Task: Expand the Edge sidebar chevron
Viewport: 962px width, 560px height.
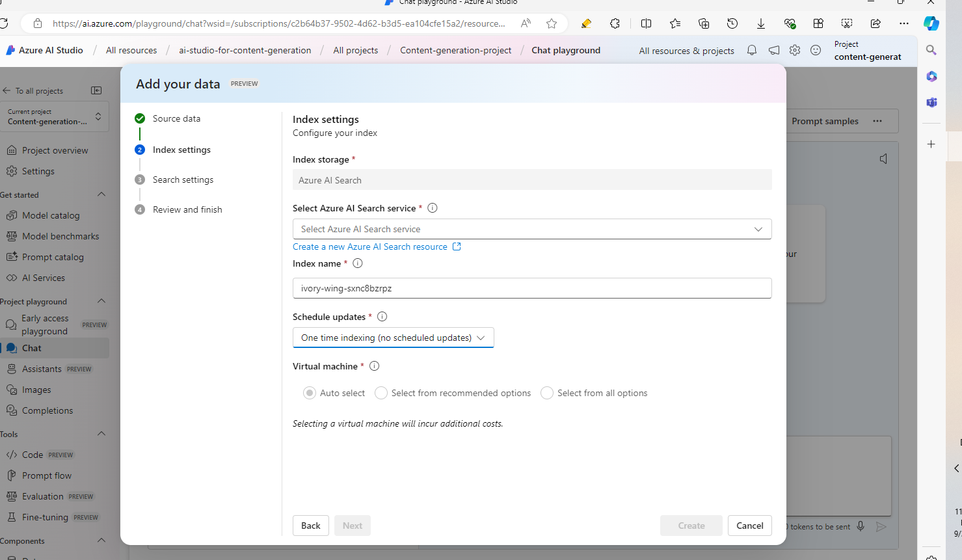Action: pos(956,468)
